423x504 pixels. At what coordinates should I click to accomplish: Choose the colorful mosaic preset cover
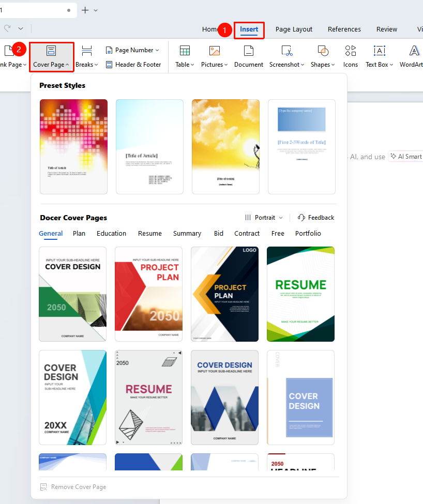(73, 147)
